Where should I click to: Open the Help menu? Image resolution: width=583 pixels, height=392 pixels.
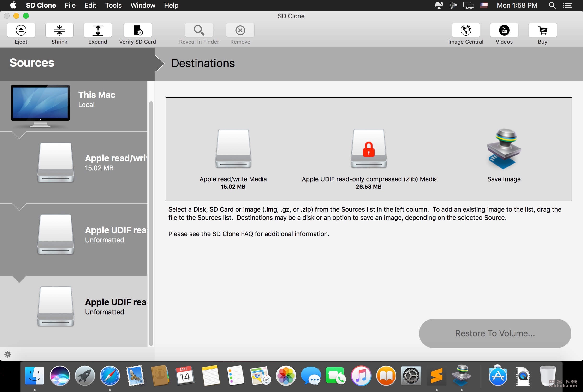(x=171, y=5)
